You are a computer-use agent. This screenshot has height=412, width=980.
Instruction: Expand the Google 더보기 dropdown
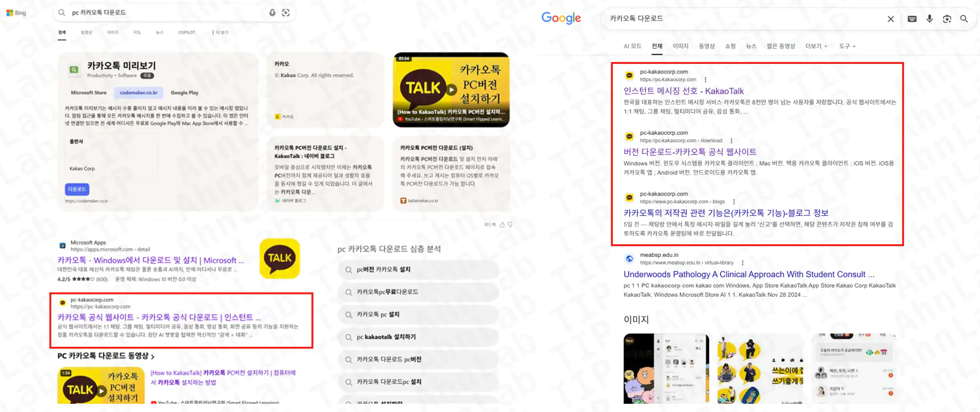pos(816,46)
